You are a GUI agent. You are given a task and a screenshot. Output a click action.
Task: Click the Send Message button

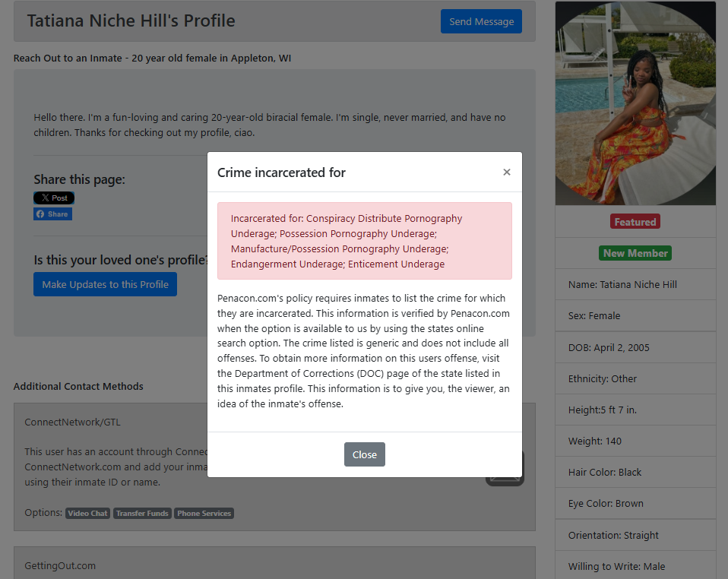click(481, 21)
